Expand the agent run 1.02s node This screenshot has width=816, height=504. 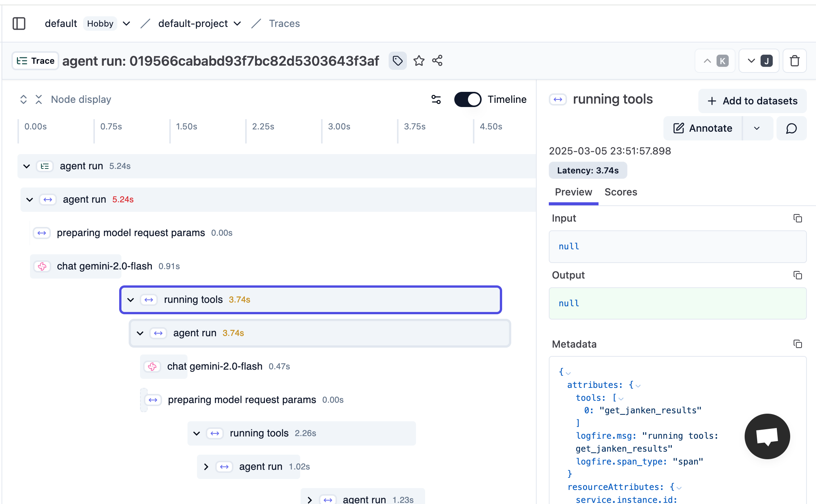(x=206, y=466)
